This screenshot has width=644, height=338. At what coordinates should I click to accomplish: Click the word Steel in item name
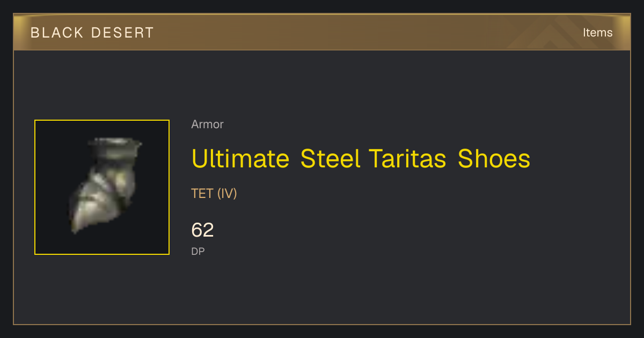click(330, 159)
